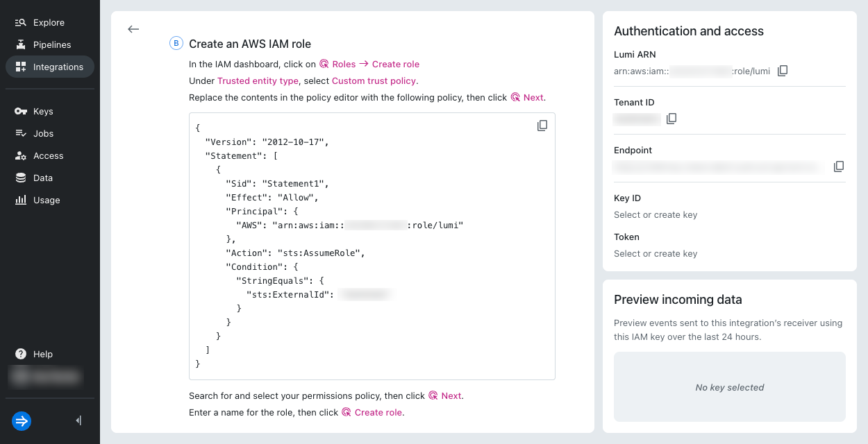Open Keys menu label
Viewport: 868px width, 444px height.
(x=43, y=111)
